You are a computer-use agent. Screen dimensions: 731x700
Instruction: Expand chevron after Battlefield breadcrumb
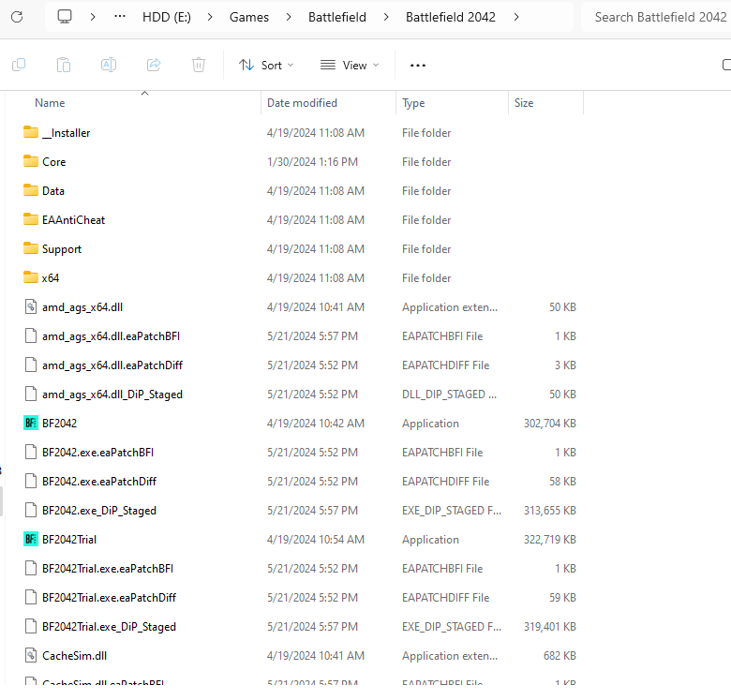tap(386, 17)
